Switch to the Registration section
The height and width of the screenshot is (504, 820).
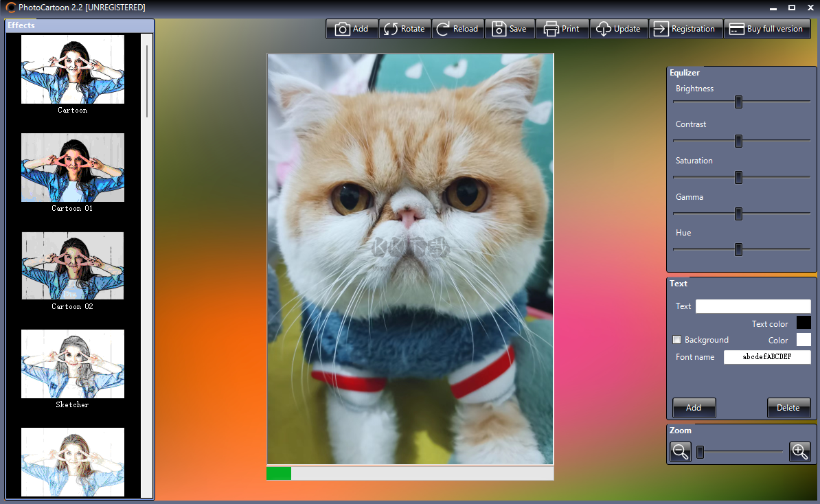pyautogui.click(x=685, y=28)
